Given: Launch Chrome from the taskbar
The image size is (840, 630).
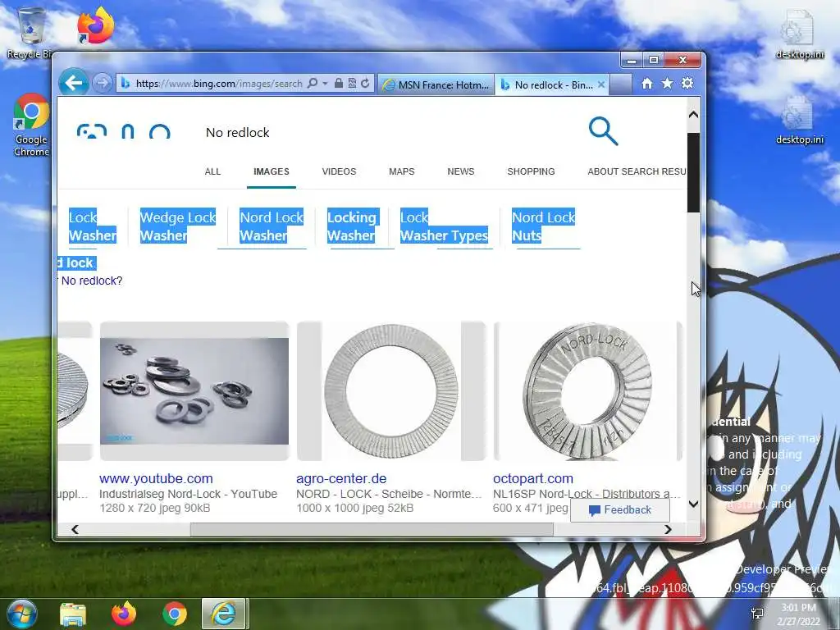Looking at the screenshot, I should tap(174, 614).
